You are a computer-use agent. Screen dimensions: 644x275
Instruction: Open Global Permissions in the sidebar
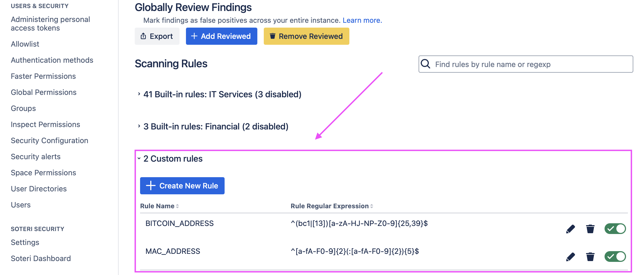(x=44, y=92)
